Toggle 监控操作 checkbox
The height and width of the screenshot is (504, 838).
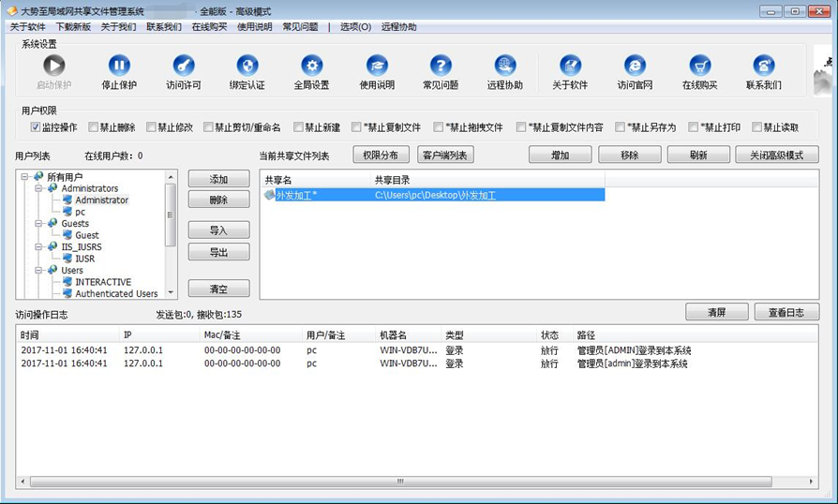pyautogui.click(x=36, y=127)
